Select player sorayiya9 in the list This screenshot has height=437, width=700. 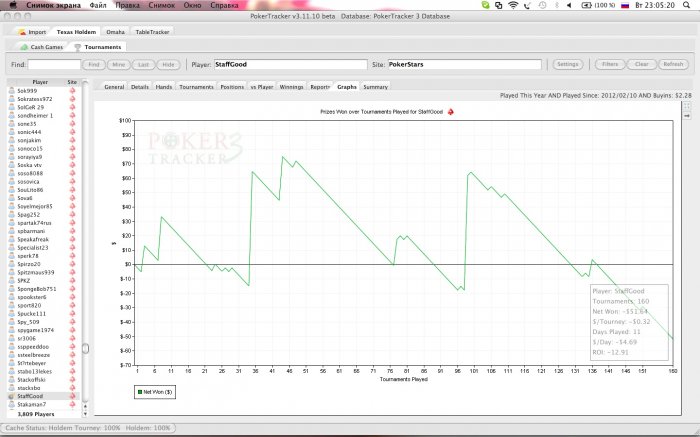coord(29,157)
